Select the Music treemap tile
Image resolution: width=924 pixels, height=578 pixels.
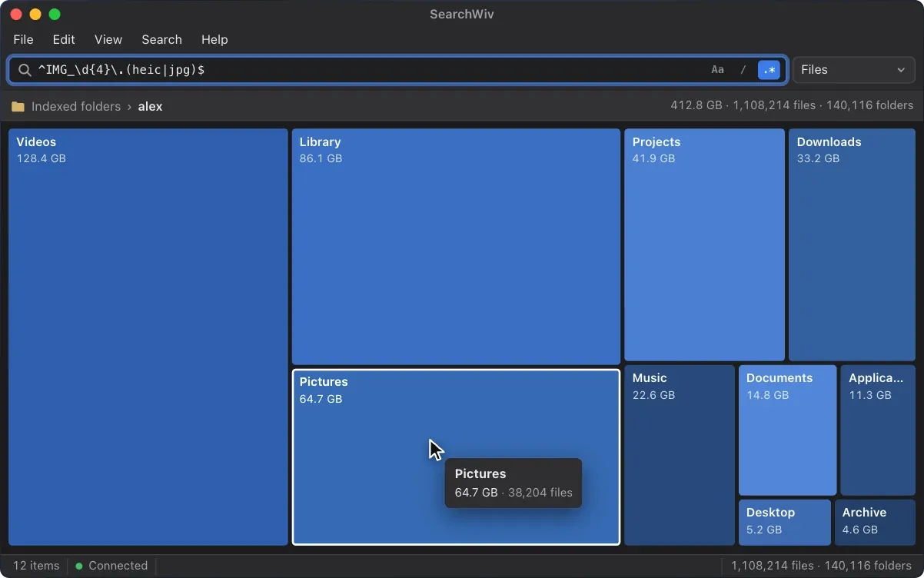click(x=680, y=455)
